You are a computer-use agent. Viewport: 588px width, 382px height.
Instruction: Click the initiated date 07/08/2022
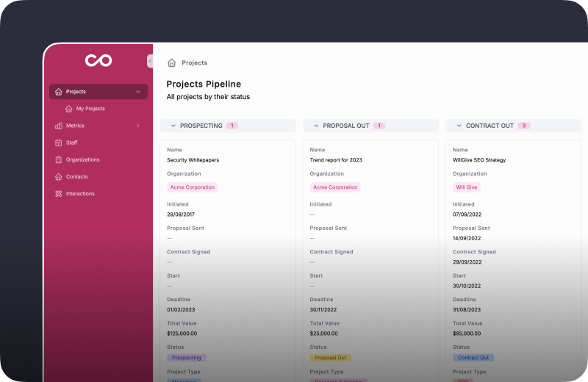coord(467,215)
